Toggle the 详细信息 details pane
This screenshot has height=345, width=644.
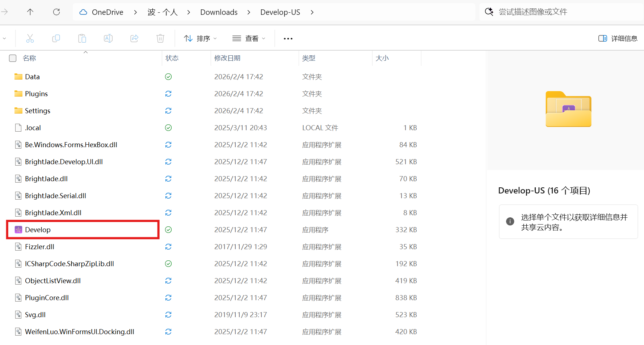[618, 38]
